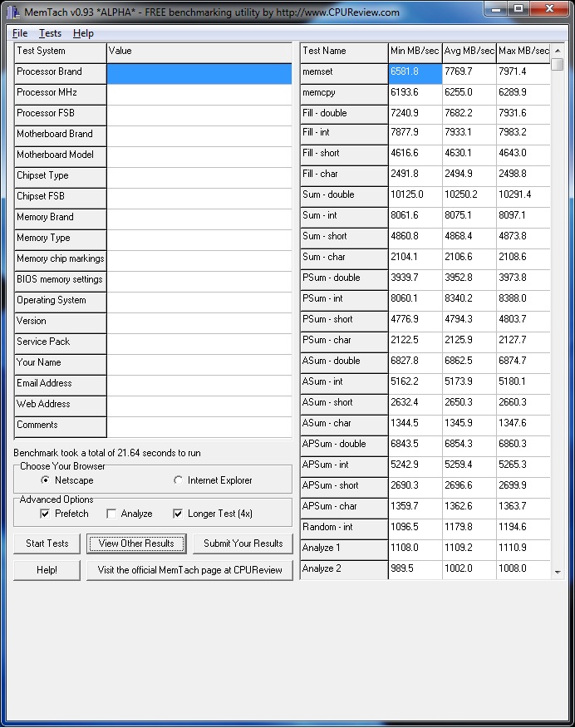Click the 'Fill - double' row label
This screenshot has width=575, height=728.
coord(344,116)
